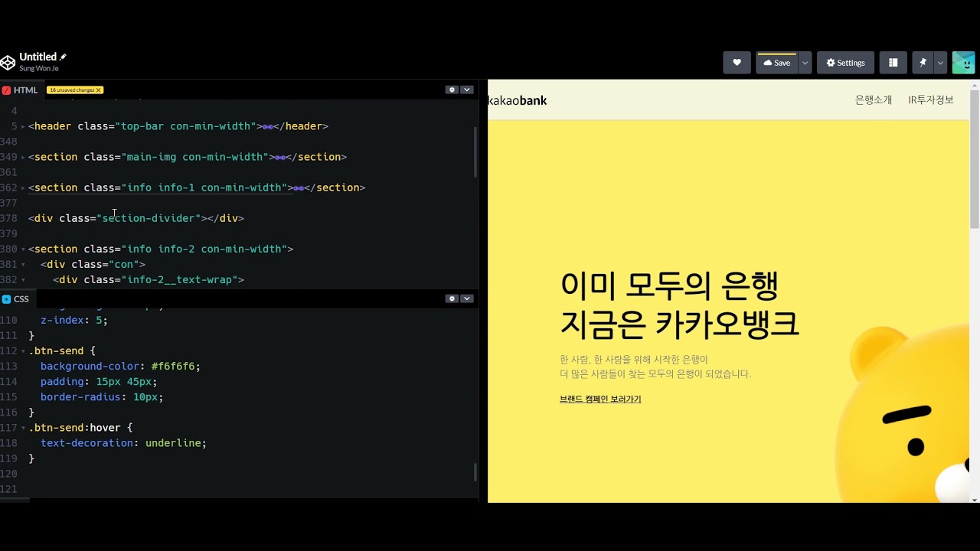980x551 pixels.
Task: Click the HTML editor vertical scrollbar
Action: coord(475,152)
